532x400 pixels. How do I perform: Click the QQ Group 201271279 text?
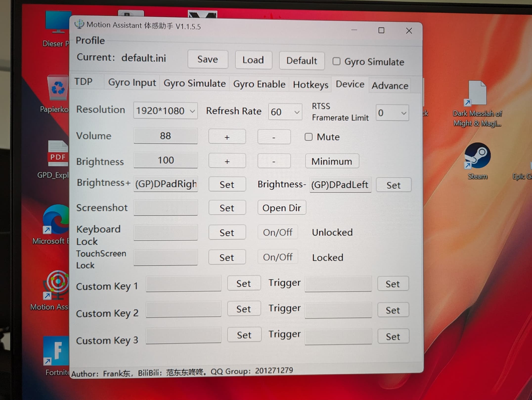(252, 371)
